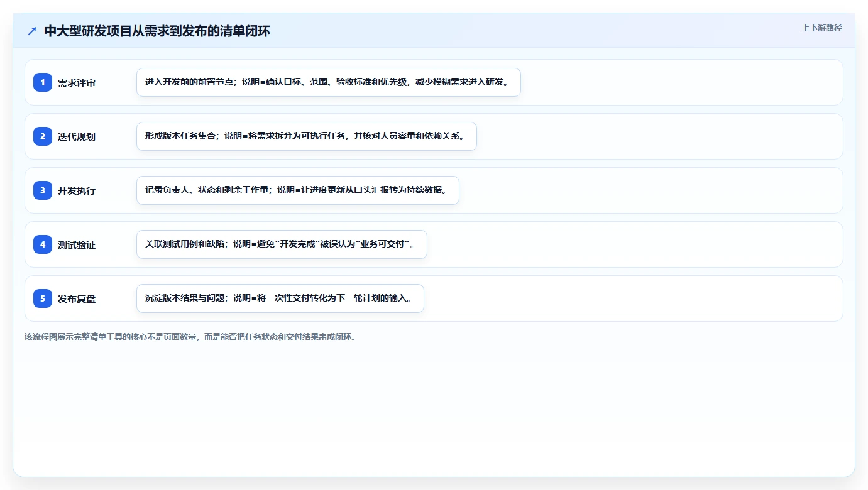
Task: Click the step 3 number badge
Action: tap(43, 190)
